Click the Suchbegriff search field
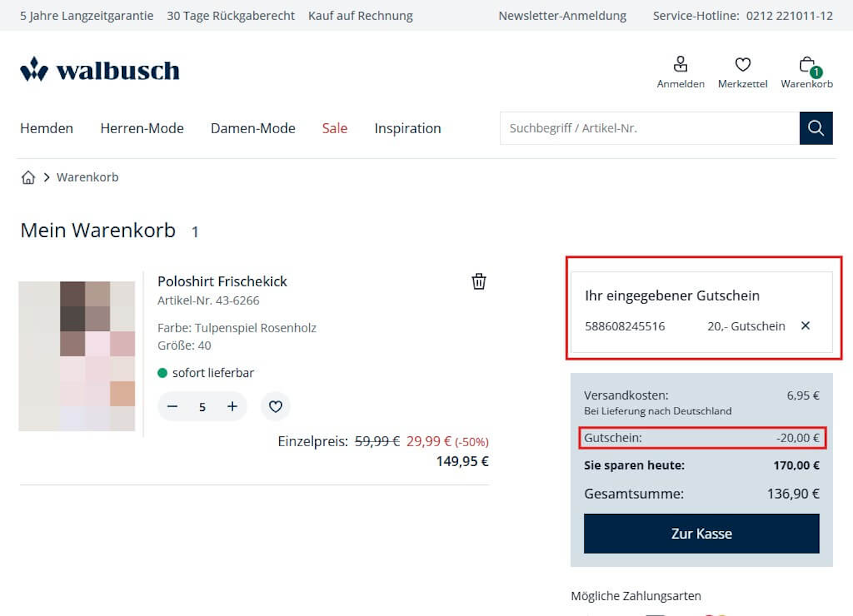 [x=650, y=128]
